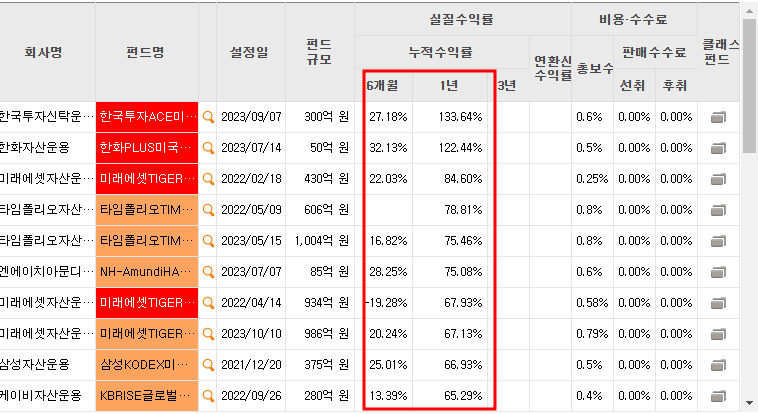Open class fund icon in 85억 원 row
Image resolution: width=758 pixels, height=414 pixels.
tap(718, 272)
